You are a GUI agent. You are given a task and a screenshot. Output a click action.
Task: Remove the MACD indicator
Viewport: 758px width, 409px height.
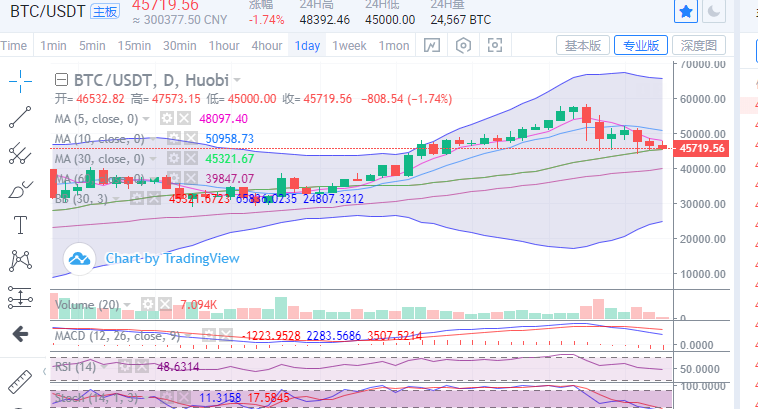(226, 335)
